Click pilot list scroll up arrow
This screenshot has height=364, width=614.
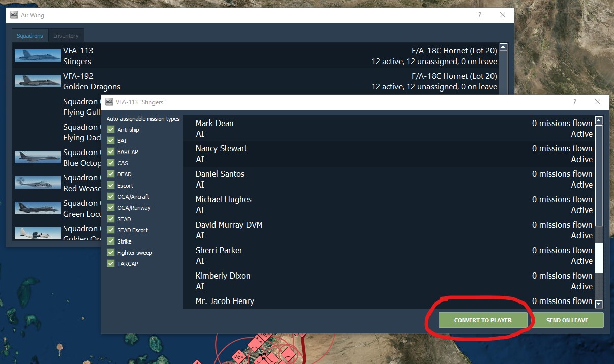pyautogui.click(x=599, y=121)
